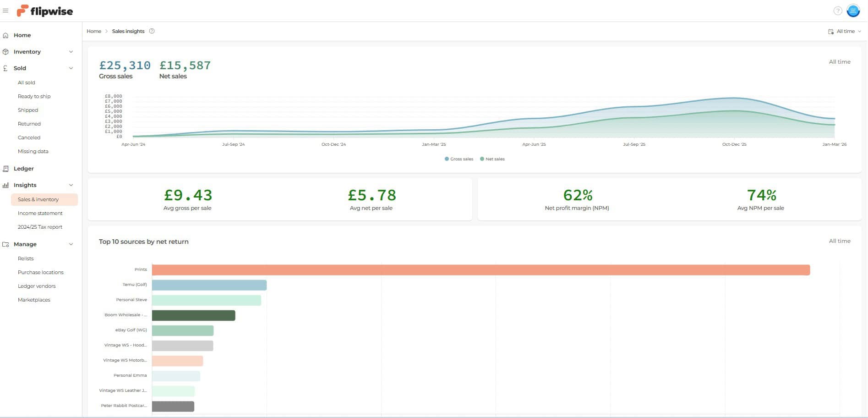
Task: Hide the sidebar using the hamburger toggle
Action: [5, 10]
